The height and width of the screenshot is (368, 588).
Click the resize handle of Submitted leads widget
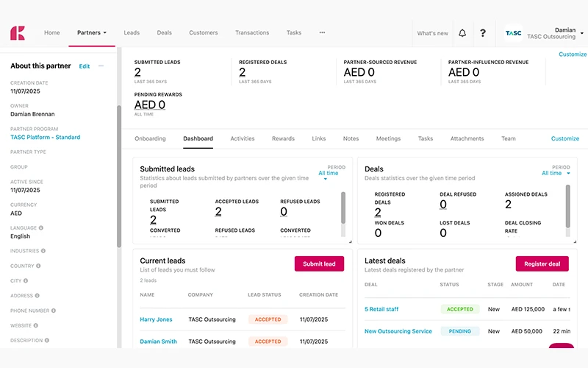[x=350, y=241]
